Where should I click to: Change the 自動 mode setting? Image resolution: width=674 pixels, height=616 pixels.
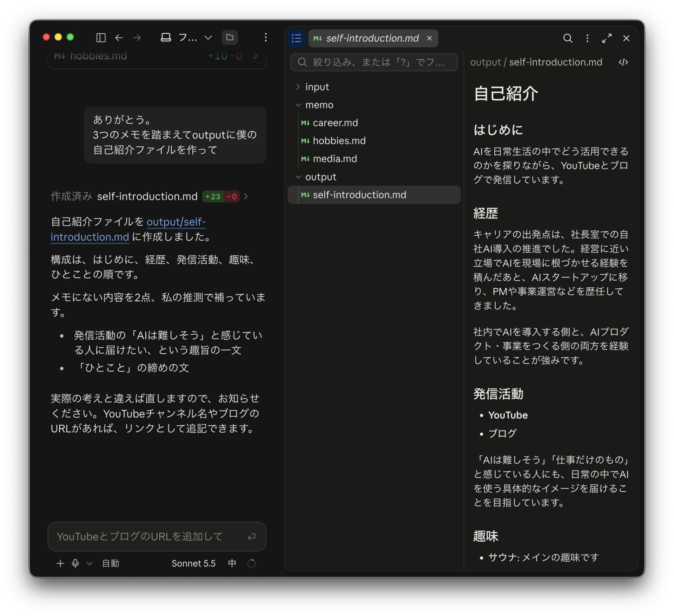[x=111, y=563]
